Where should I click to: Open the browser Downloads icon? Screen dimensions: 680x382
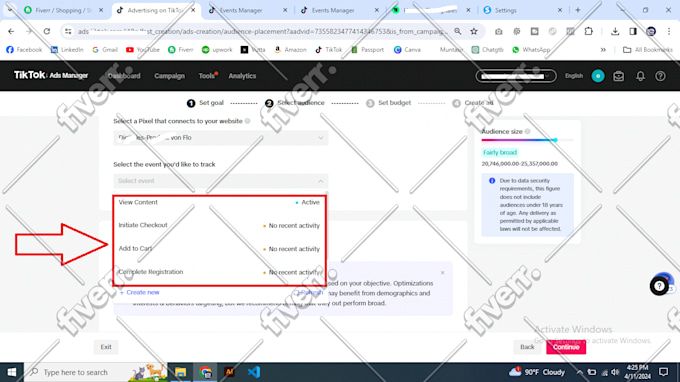[x=615, y=31]
